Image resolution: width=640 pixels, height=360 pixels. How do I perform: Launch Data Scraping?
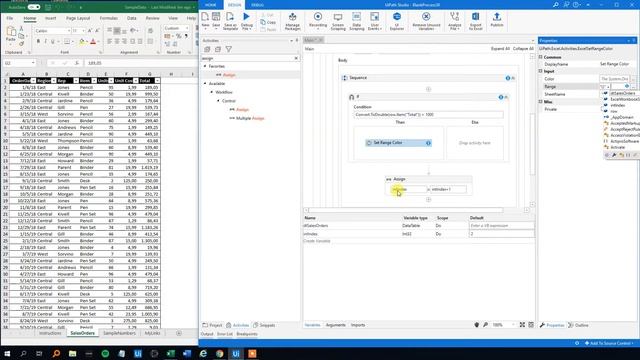click(x=356, y=20)
